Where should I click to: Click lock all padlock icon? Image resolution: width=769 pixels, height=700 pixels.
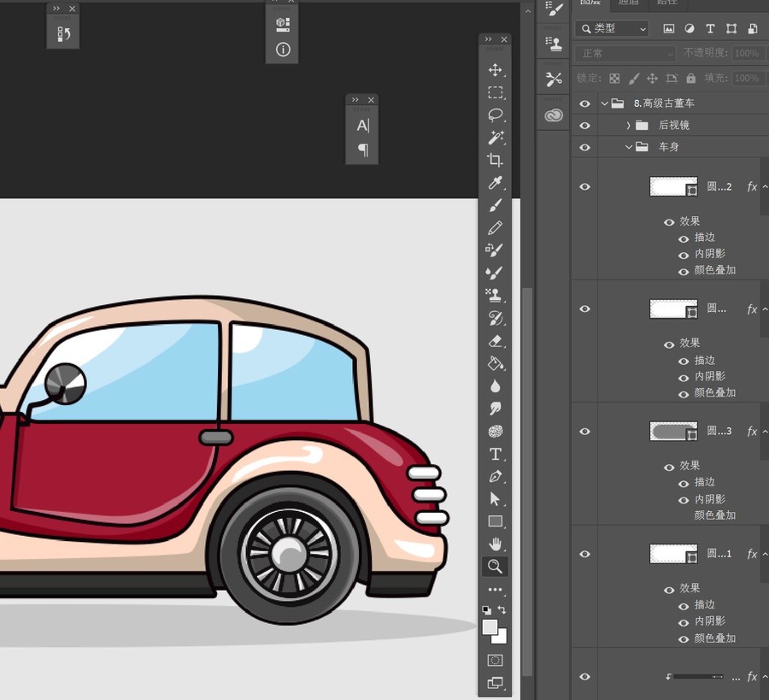click(691, 78)
